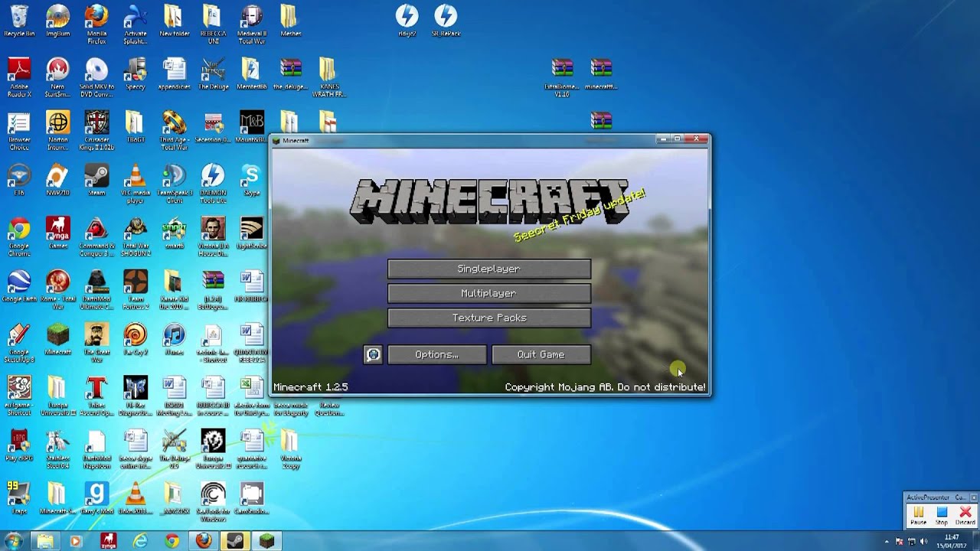The image size is (980, 551).
Task: Select the Mount&Blade desktop shortcut
Action: pyautogui.click(x=251, y=127)
